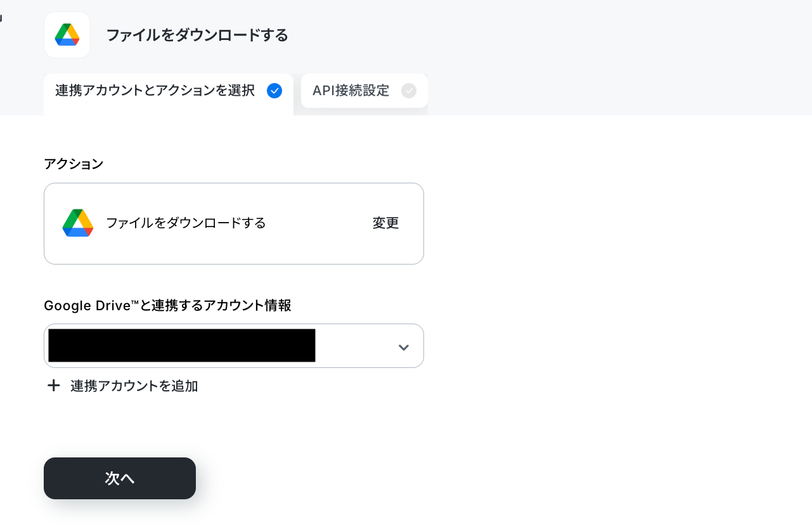This screenshot has height=531, width=812.
Task: Click the 連携アカウントを追加 link
Action: 134,386
